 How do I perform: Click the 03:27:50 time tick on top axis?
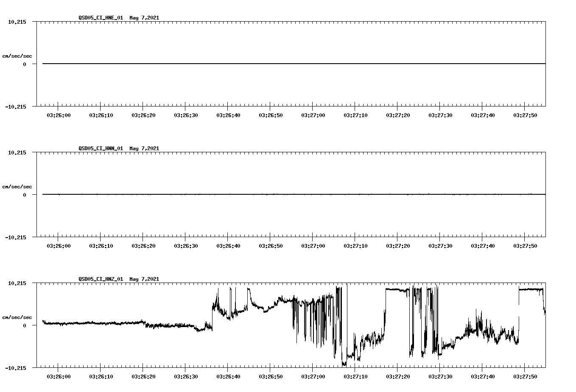[x=526, y=115]
